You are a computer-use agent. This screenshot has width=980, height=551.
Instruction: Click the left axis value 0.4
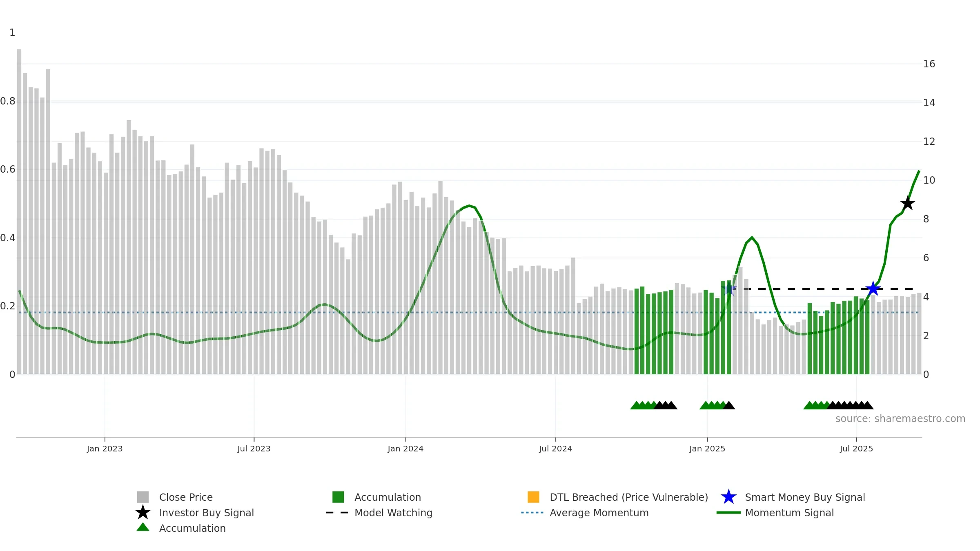click(8, 238)
